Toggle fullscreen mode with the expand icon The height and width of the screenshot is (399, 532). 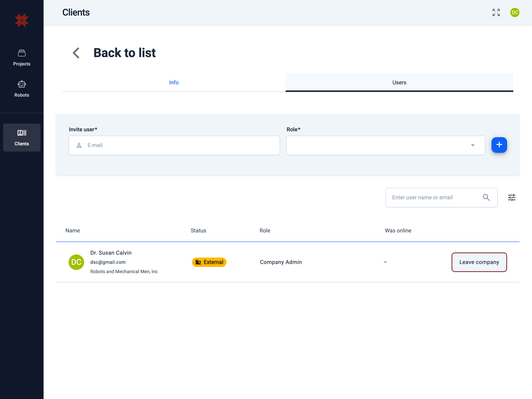pos(496,12)
